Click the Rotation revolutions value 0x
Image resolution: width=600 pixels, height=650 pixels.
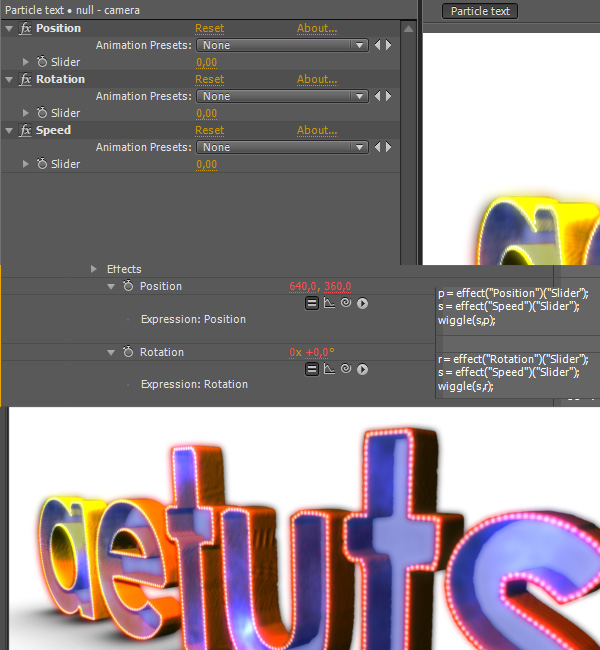point(295,353)
